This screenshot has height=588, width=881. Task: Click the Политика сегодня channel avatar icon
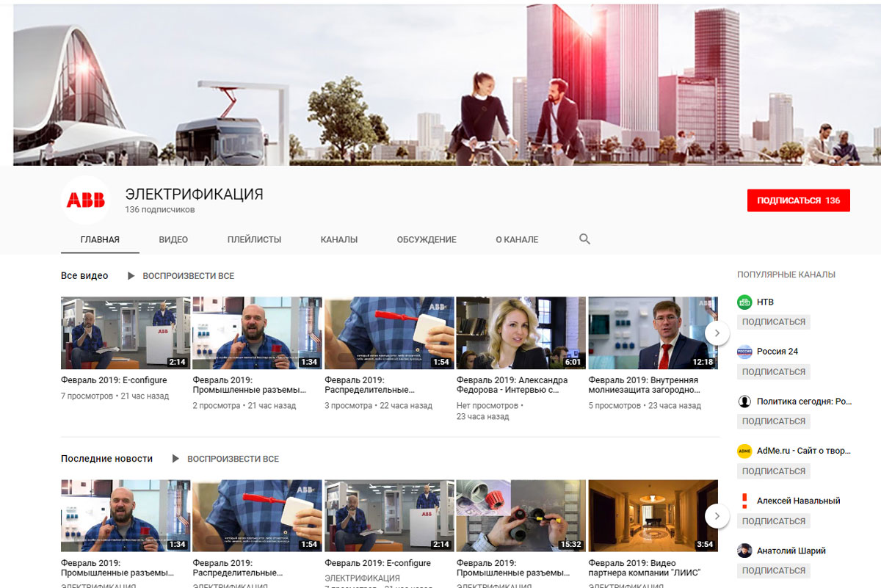pos(744,402)
